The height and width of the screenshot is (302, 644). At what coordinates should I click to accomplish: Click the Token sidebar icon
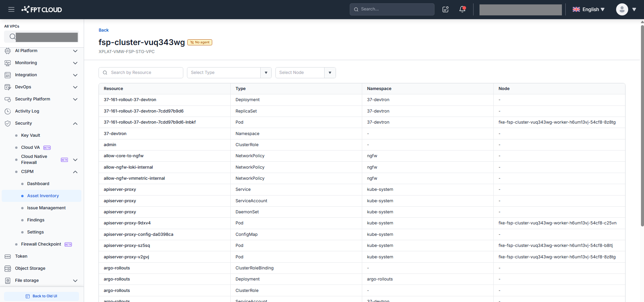[x=8, y=256]
